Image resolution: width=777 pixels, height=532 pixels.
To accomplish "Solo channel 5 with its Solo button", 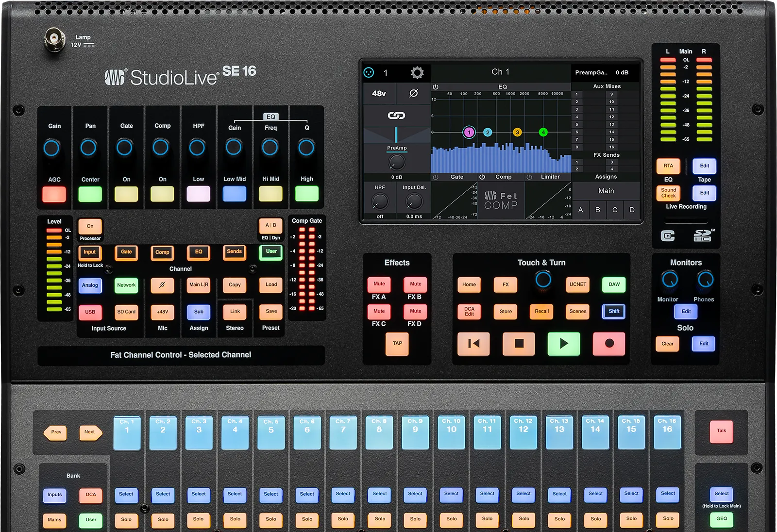I will point(271,519).
